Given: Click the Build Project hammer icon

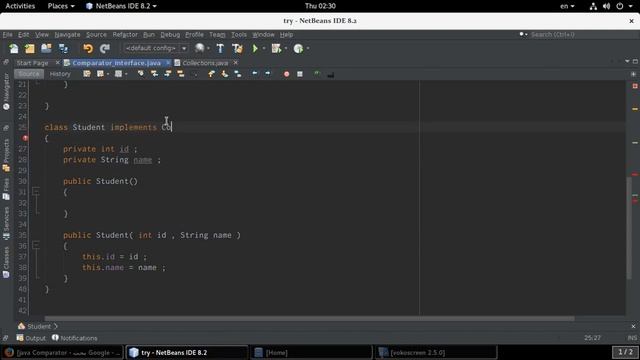Looking at the screenshot, I should (220, 49).
